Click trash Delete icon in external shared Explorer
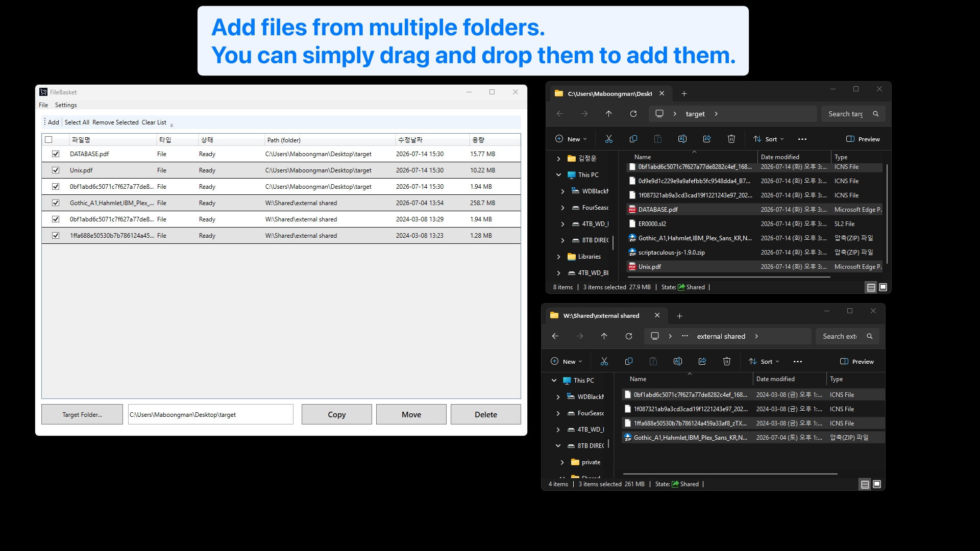 (727, 361)
